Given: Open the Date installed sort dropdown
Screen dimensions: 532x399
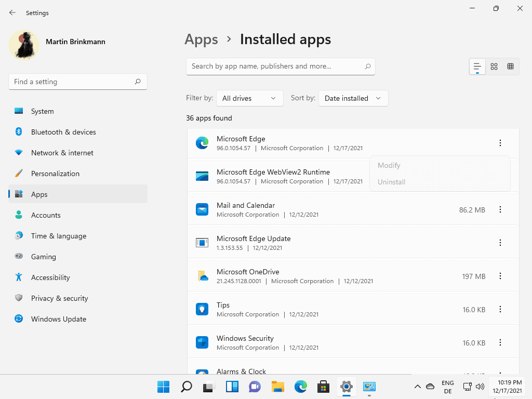Looking at the screenshot, I should (353, 98).
